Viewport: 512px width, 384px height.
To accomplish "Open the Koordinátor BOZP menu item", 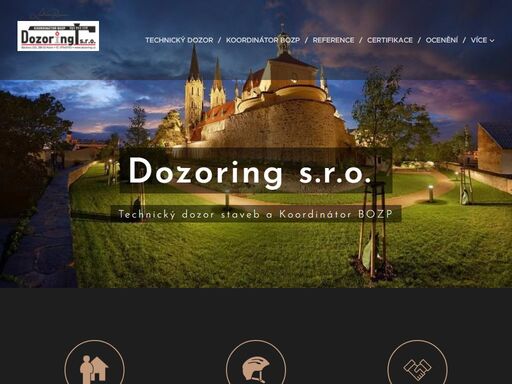I will [x=263, y=40].
